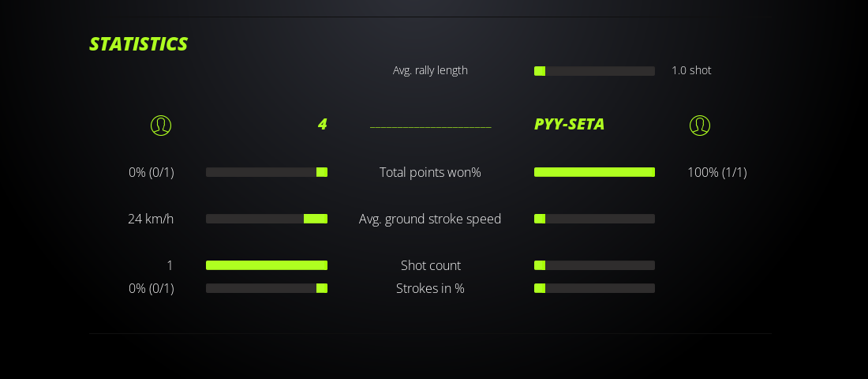Click left Total points won bar

click(x=267, y=172)
